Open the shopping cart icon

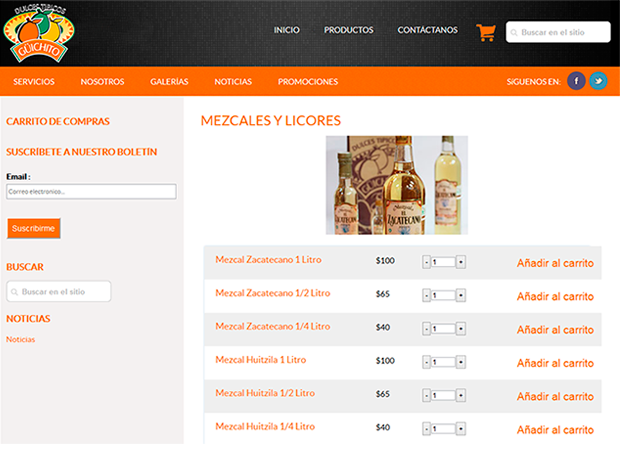[486, 32]
